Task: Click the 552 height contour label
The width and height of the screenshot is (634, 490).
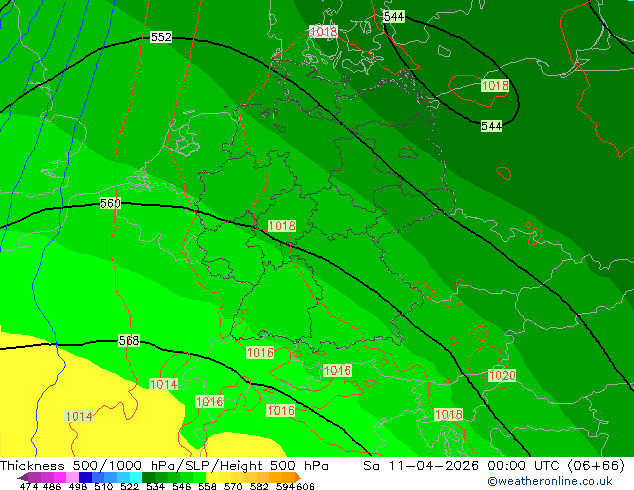Action: (161, 37)
